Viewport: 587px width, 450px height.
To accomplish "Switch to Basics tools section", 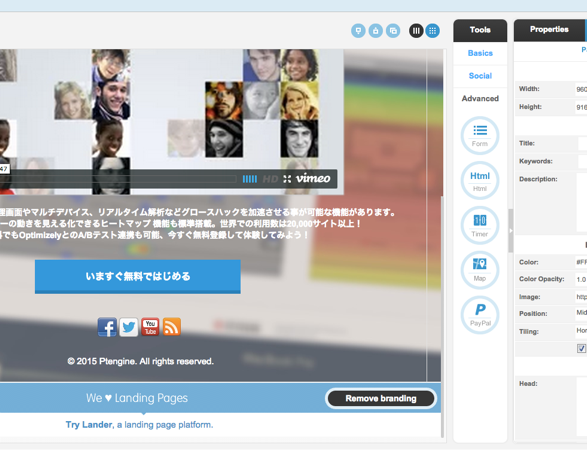I will pyautogui.click(x=480, y=53).
